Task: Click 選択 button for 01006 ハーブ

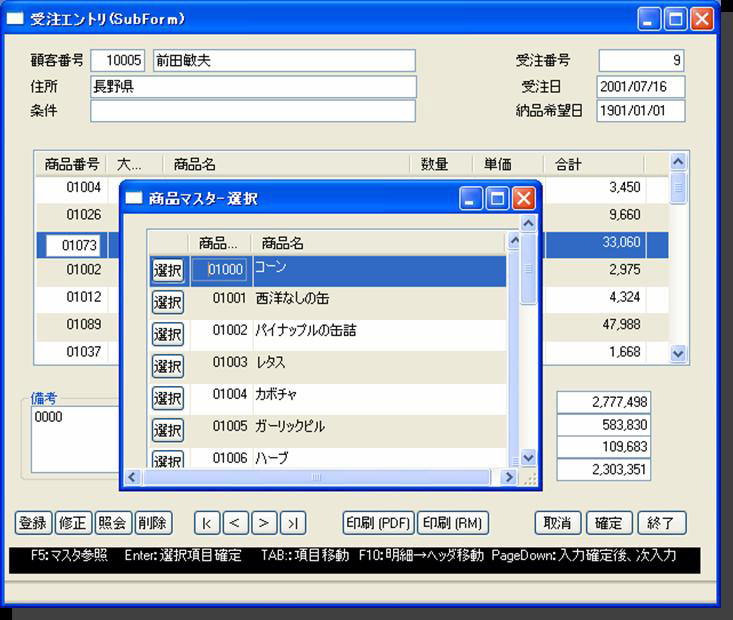Action: pos(167,459)
